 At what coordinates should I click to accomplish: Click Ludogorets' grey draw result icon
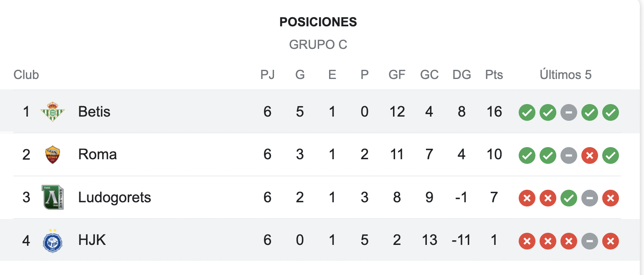590,198
